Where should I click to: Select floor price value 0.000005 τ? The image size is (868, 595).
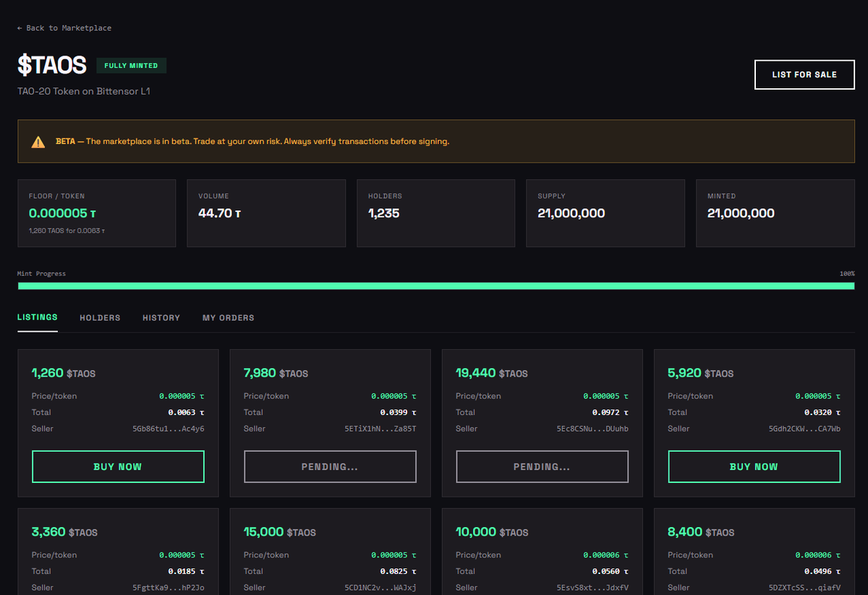63,213
